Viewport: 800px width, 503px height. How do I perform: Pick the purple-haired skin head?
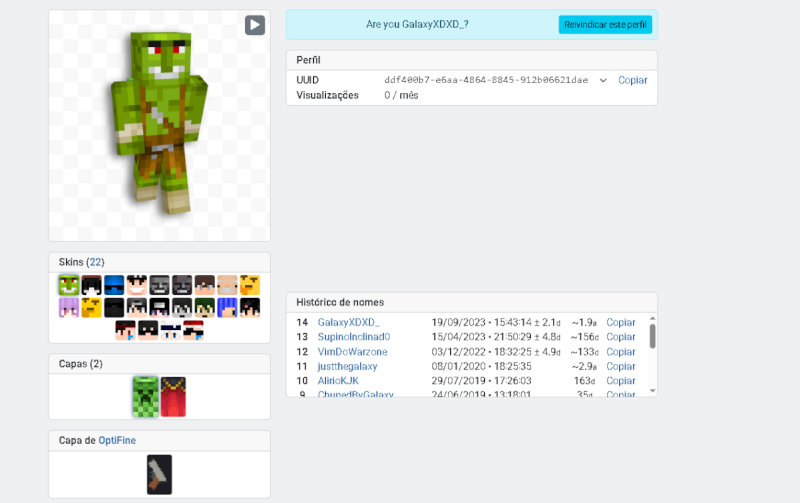(68, 307)
